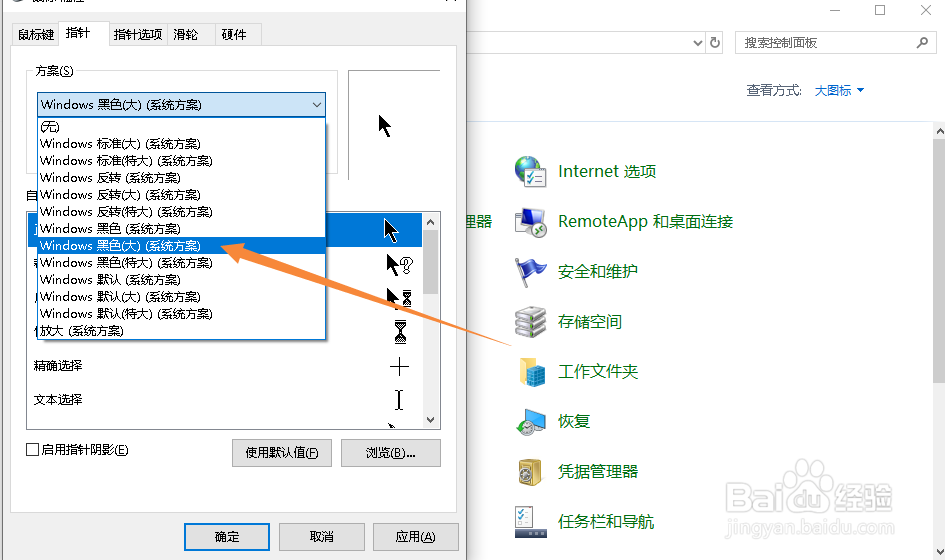
Task: Click the 任务栏和导航 icon
Action: point(530,522)
